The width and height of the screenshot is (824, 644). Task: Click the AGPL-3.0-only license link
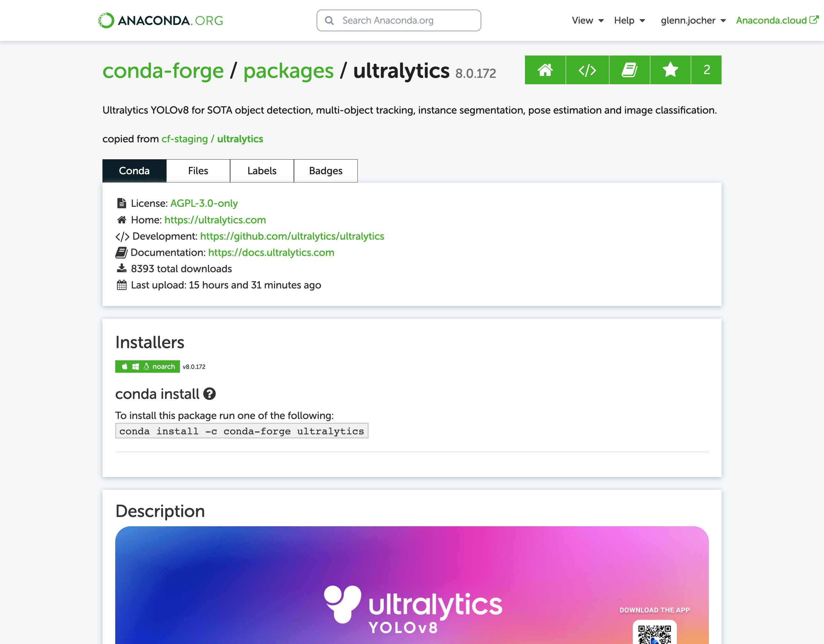204,203
